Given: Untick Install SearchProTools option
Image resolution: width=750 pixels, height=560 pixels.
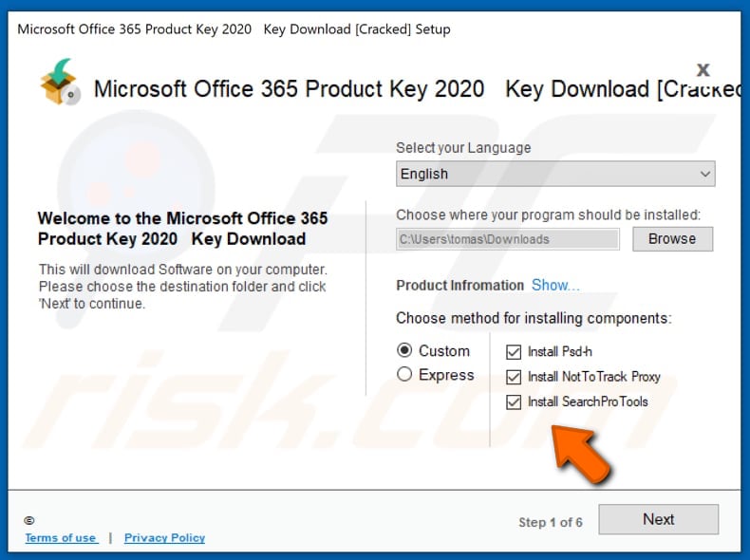Looking at the screenshot, I should point(514,401).
